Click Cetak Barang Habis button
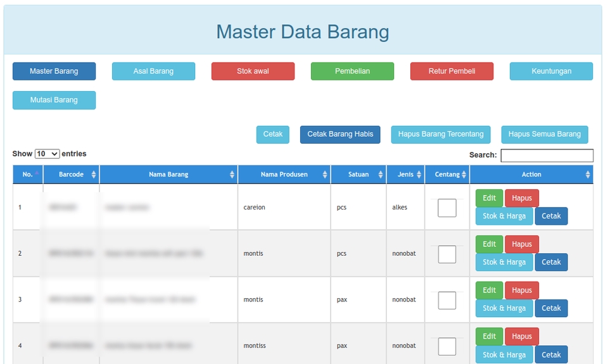 click(340, 134)
